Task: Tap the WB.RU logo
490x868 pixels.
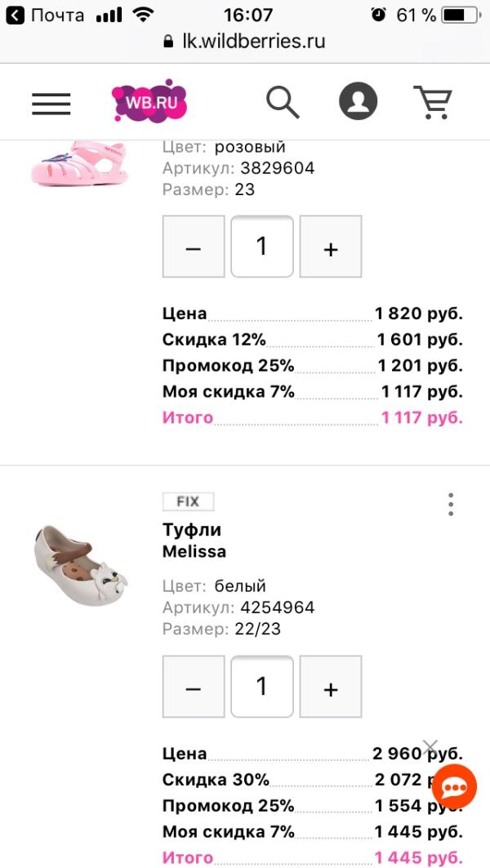Action: [x=149, y=101]
